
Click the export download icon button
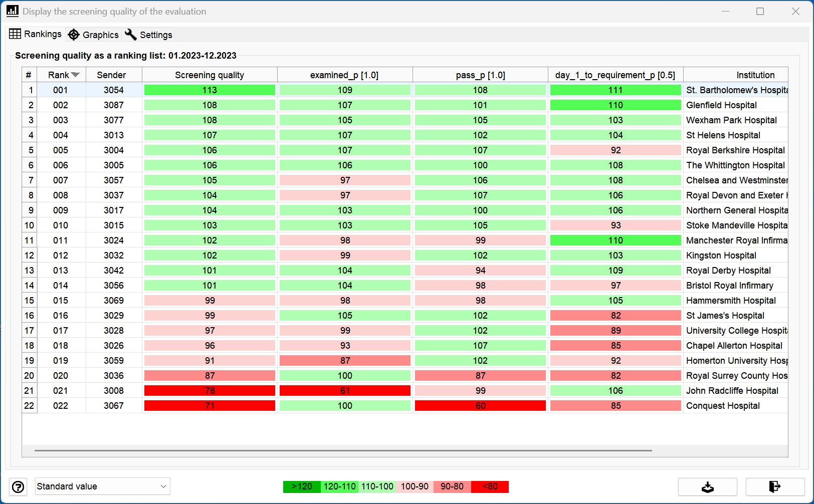click(707, 486)
